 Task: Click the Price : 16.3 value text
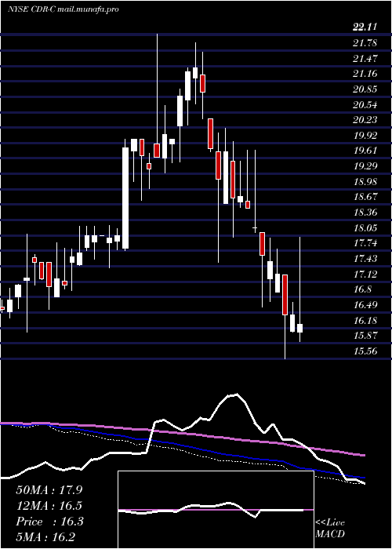coord(49,522)
